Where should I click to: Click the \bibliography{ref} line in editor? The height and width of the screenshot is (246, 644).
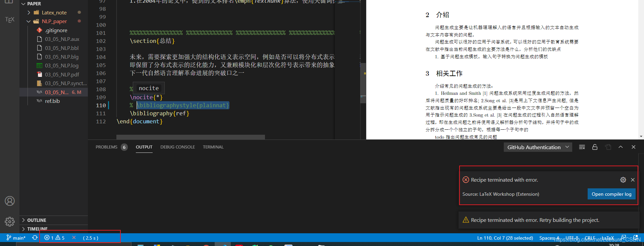(160, 113)
